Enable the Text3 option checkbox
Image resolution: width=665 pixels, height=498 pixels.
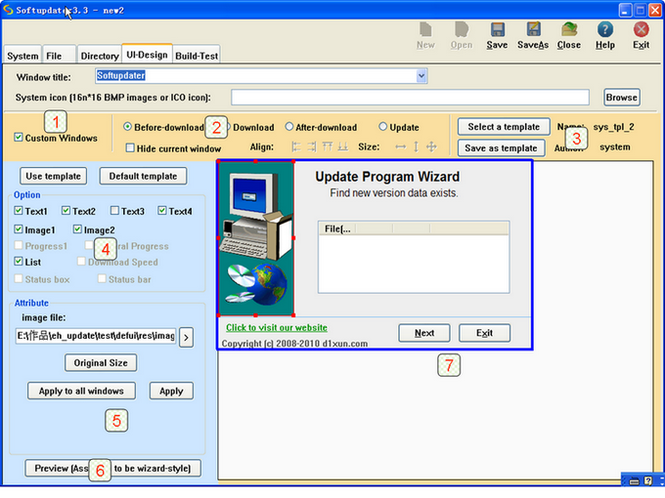click(x=115, y=211)
